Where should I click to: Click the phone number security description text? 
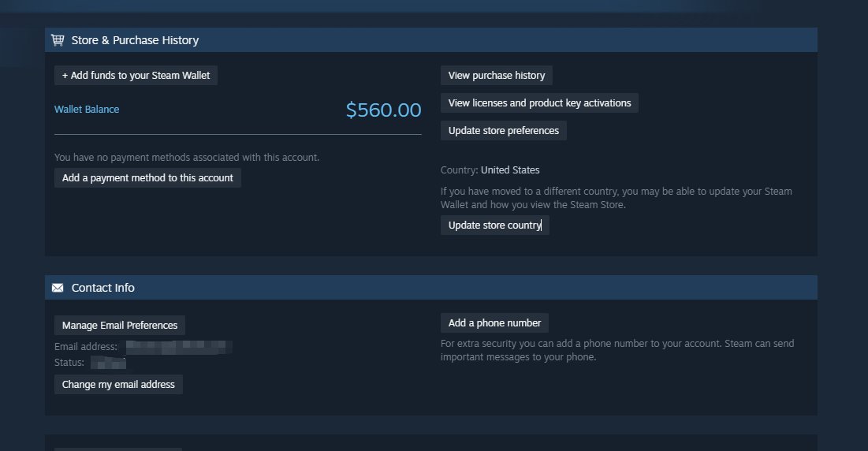click(x=617, y=350)
